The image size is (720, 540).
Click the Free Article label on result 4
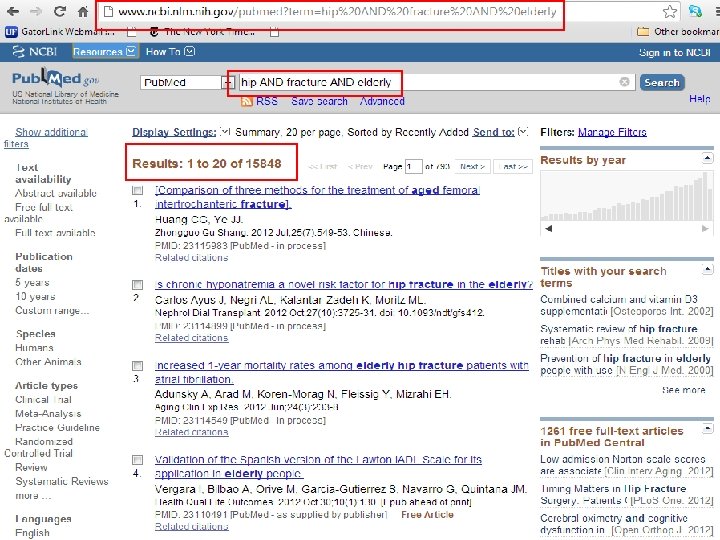[427, 515]
